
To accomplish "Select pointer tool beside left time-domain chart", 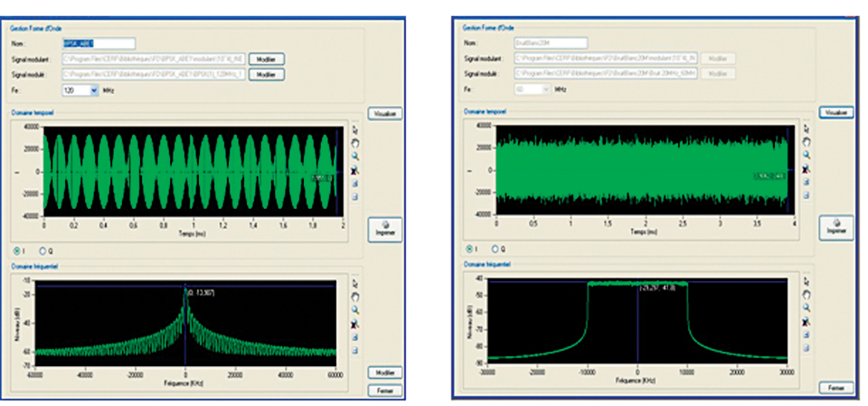I will click(x=353, y=131).
